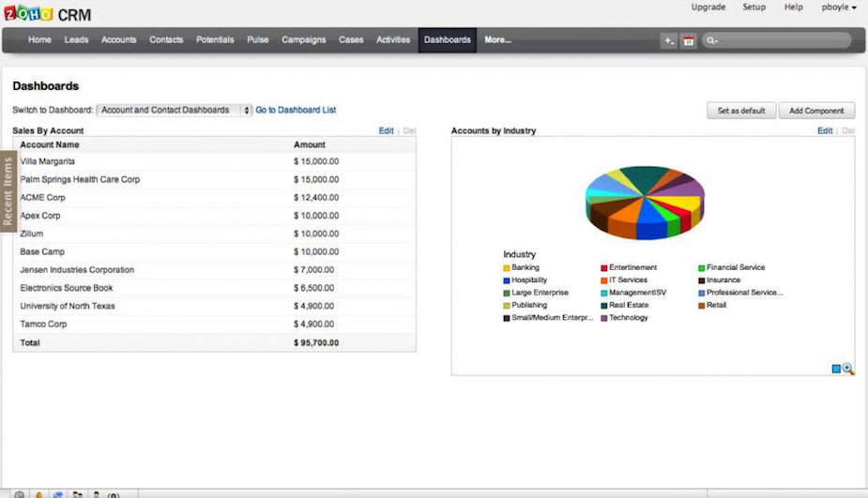This screenshot has height=498, width=868.
Task: Click the Real Estate legend swatch
Action: [x=604, y=306]
